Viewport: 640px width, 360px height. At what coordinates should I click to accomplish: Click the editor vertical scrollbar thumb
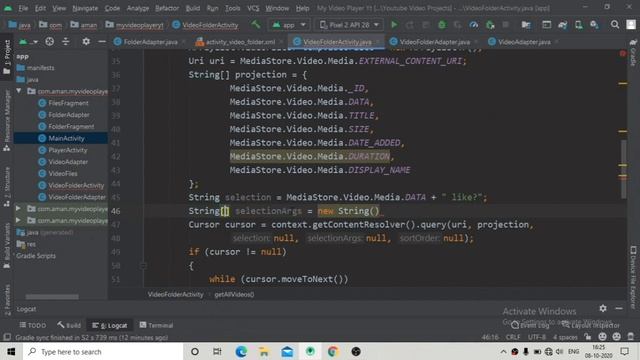623,169
